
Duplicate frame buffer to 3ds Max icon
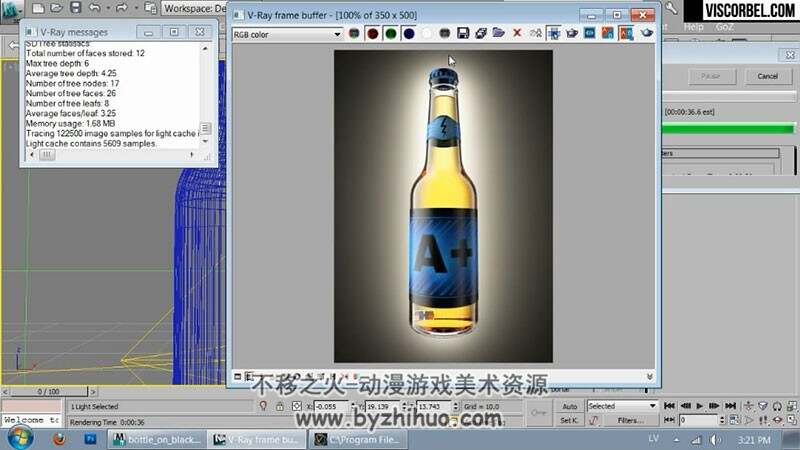click(535, 34)
